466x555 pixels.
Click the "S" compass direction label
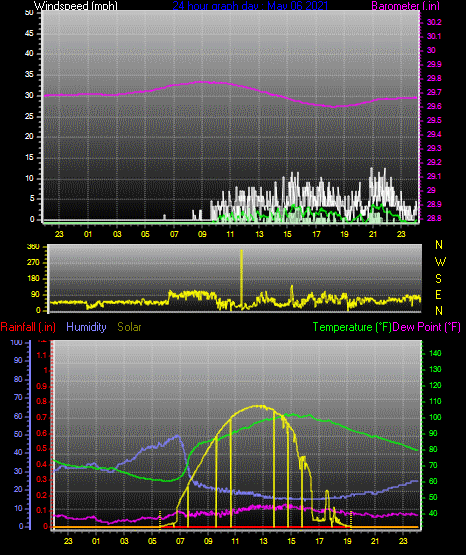438,279
